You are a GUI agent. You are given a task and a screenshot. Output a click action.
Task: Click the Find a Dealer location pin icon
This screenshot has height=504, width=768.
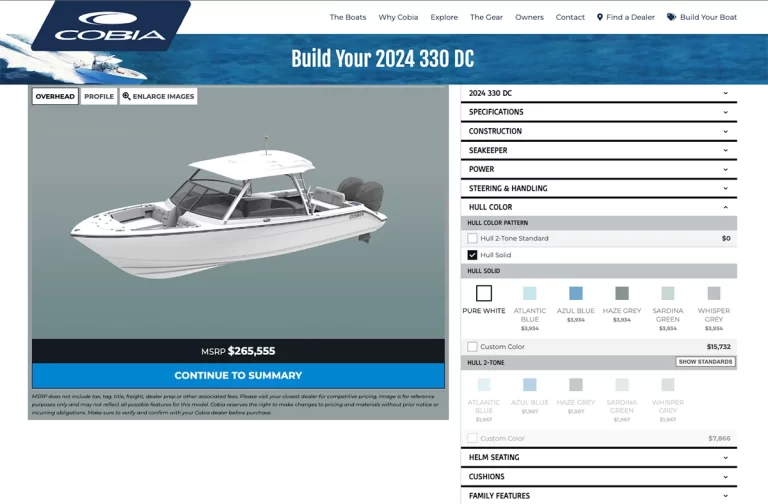600,17
